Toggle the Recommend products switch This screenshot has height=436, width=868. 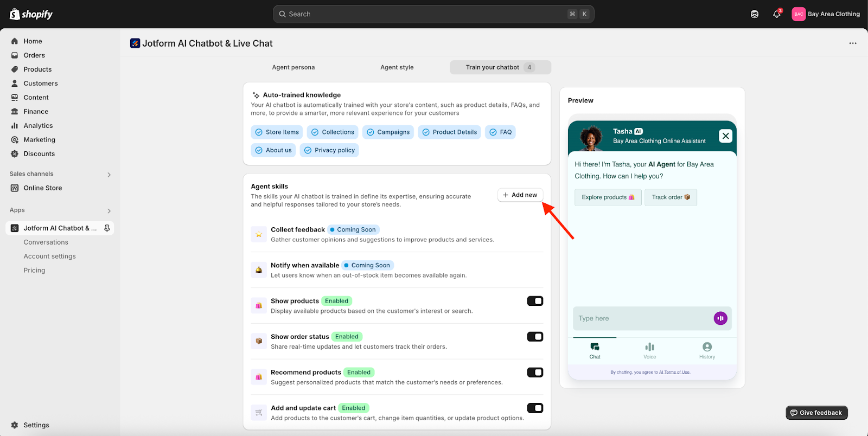point(535,373)
